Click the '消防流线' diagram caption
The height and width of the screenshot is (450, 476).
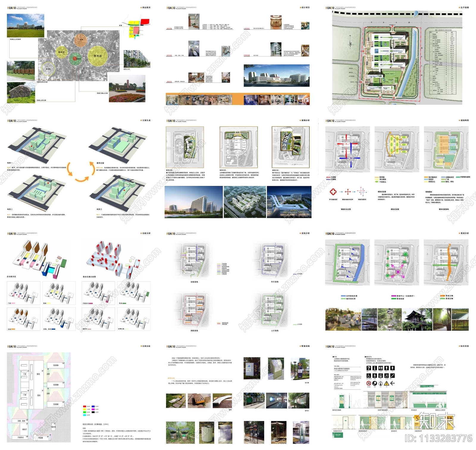[x=194, y=330]
